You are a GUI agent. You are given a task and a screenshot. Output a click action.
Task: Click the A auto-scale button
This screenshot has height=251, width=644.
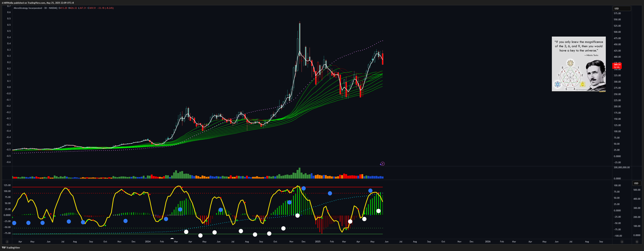pos(622,242)
